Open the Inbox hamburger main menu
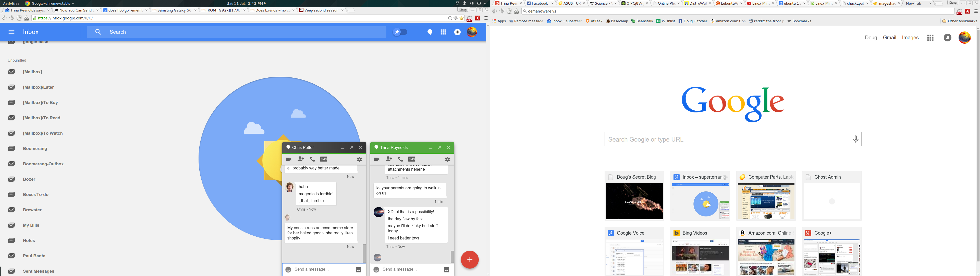980x276 pixels. point(11,32)
